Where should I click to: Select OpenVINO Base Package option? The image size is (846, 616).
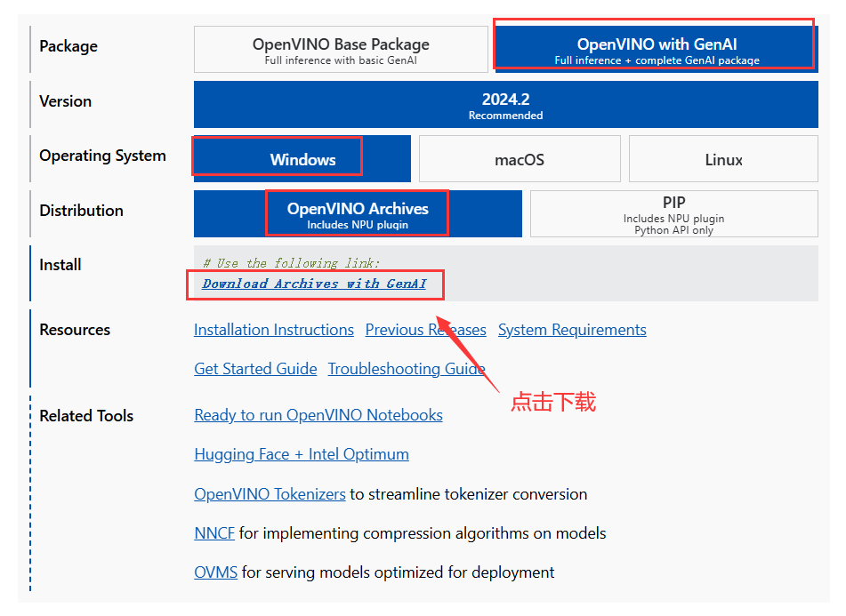(x=341, y=49)
